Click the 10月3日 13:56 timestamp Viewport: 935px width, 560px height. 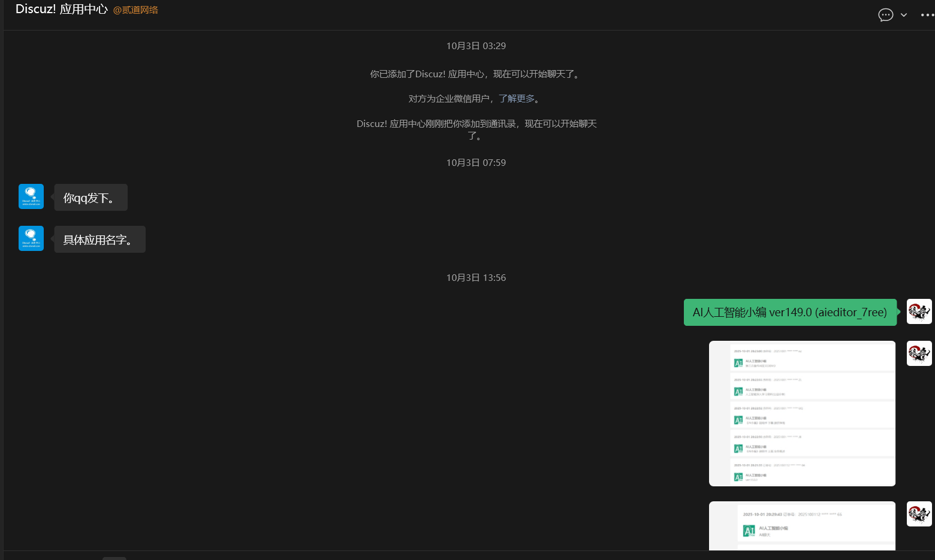[x=476, y=278]
